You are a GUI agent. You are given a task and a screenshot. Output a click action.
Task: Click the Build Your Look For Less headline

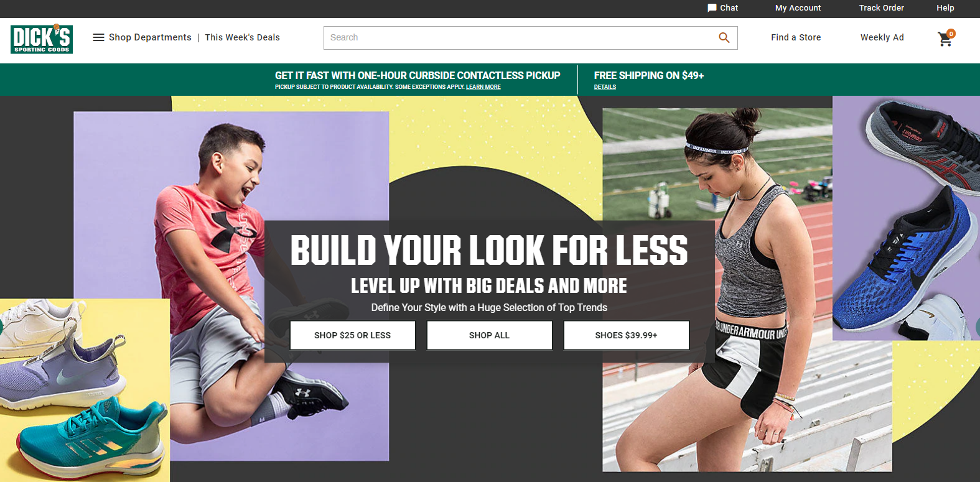[x=489, y=250]
